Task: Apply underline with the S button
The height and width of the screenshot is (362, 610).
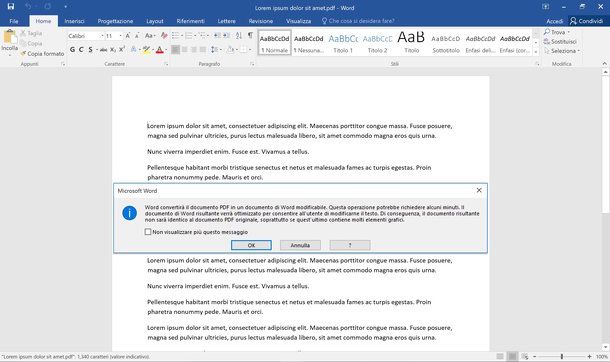Action: (x=90, y=49)
